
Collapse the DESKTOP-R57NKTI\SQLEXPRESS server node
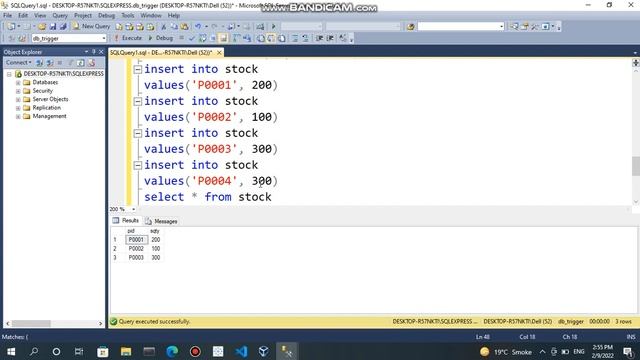tap(9, 74)
